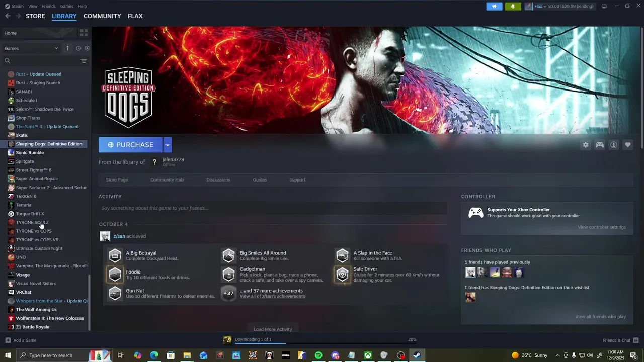The width and height of the screenshot is (644, 362).
Task: Click the blue PURCHASE button
Action: (x=130, y=145)
